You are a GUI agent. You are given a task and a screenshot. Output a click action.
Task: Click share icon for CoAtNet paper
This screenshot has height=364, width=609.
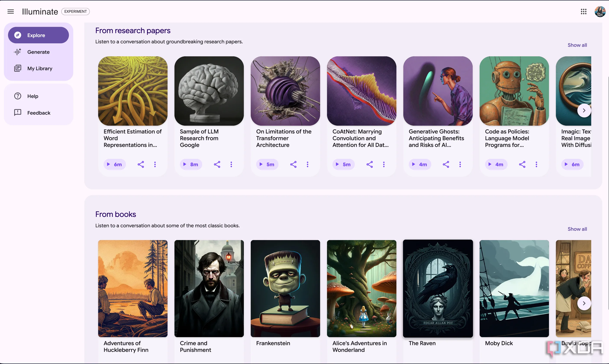370,164
